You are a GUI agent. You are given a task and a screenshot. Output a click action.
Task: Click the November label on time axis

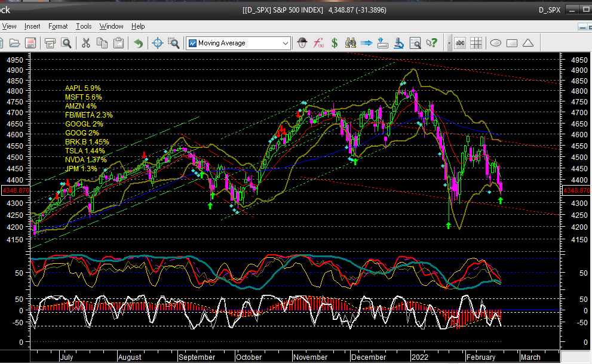coord(311,357)
